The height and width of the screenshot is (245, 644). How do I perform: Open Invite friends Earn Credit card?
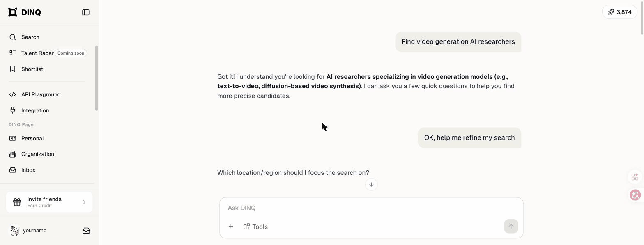[49, 202]
